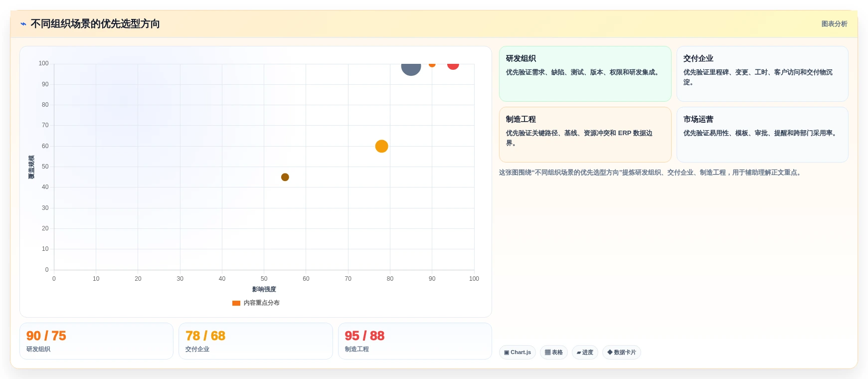Click the 覆盖规模 y-axis title
Image resolution: width=868 pixels, height=379 pixels.
31,167
